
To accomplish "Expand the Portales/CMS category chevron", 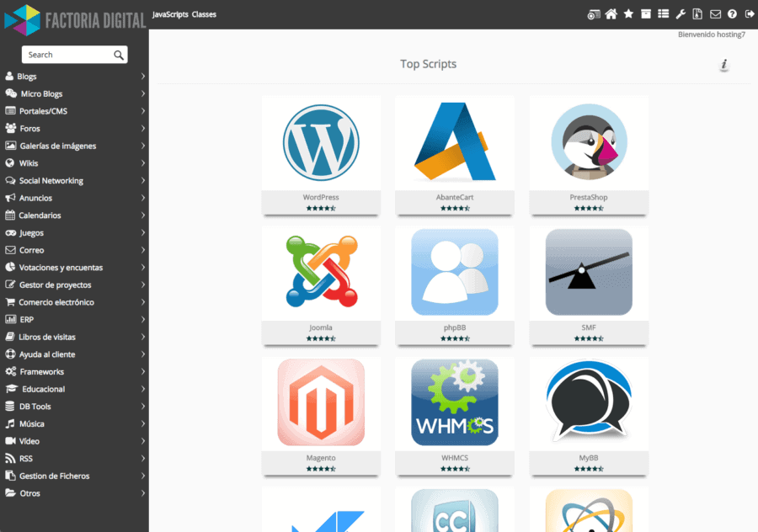I will click(142, 111).
